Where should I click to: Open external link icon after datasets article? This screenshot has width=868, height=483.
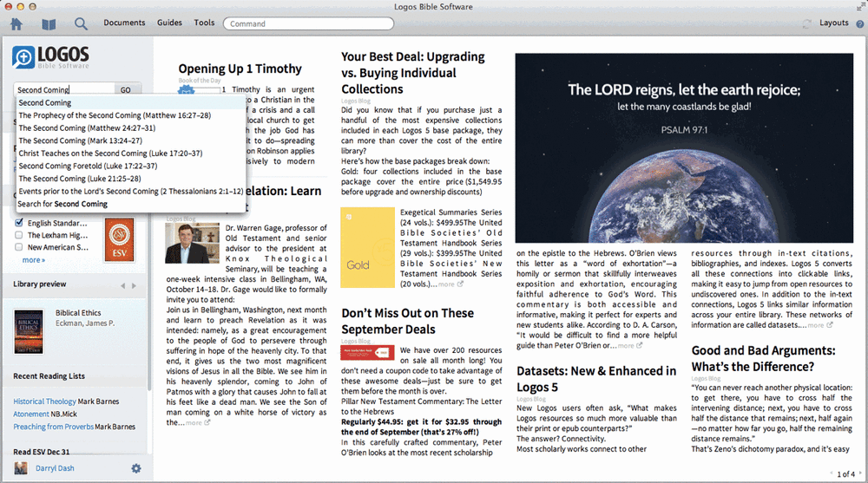[829, 325]
